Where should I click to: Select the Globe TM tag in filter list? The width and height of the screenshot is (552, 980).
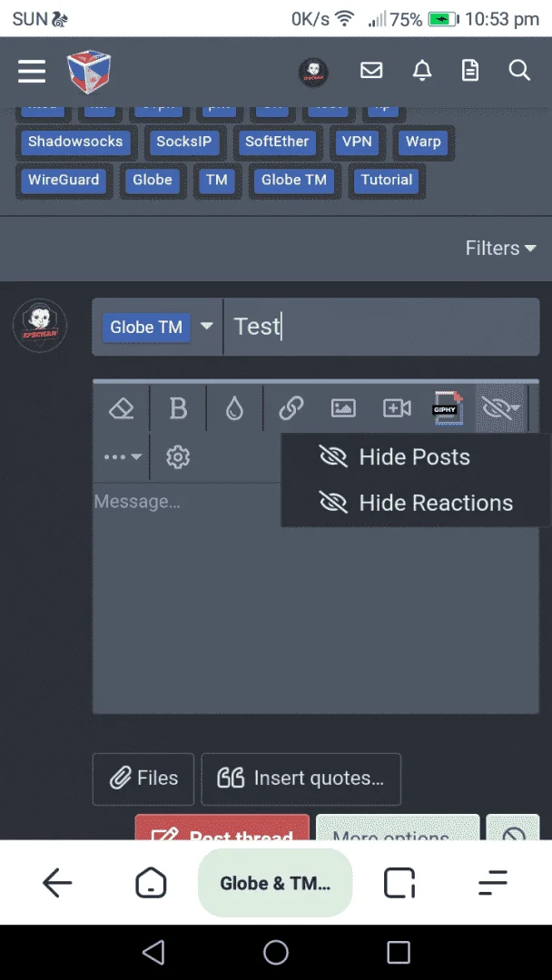(x=294, y=180)
